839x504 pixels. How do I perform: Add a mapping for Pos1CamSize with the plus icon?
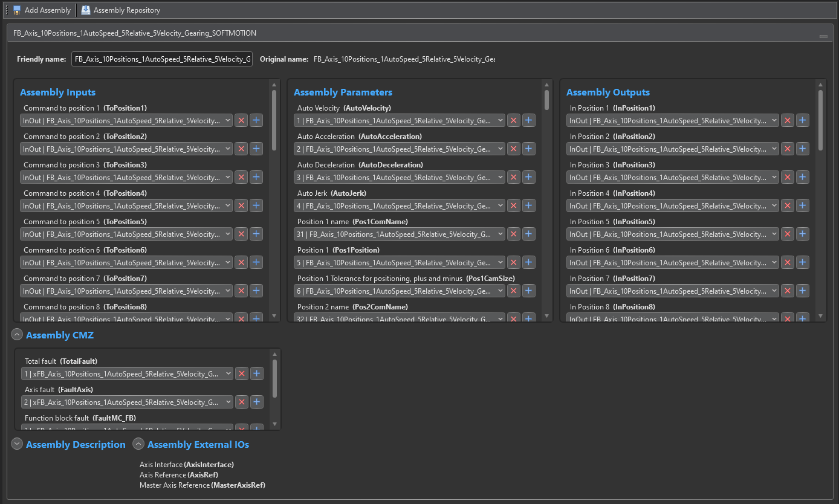pos(529,291)
